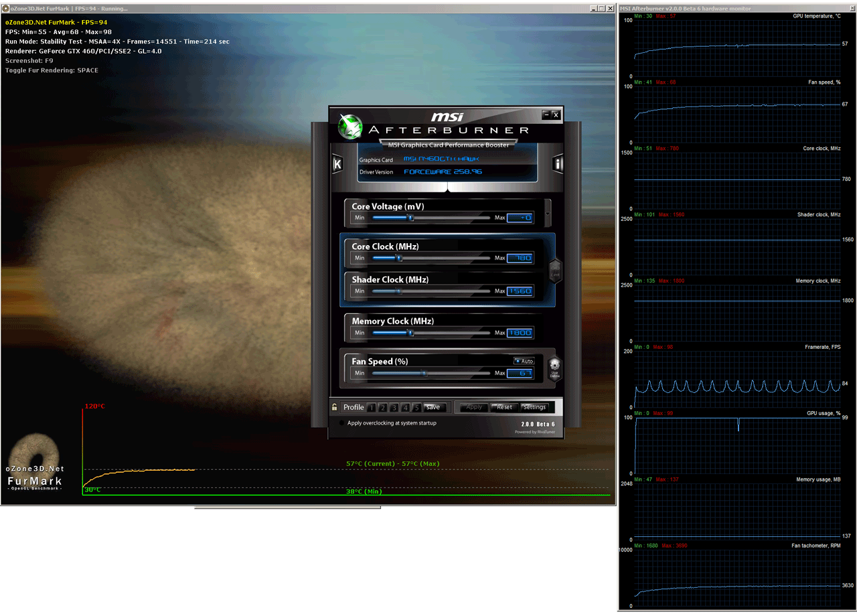
Task: Select profile slot 3
Action: (x=394, y=407)
